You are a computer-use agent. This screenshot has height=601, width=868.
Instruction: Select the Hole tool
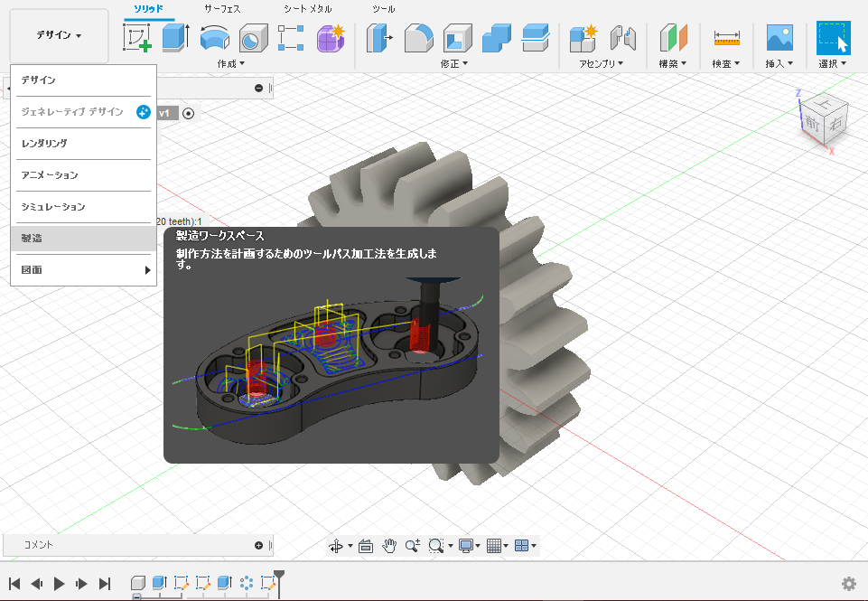pyautogui.click(x=254, y=38)
